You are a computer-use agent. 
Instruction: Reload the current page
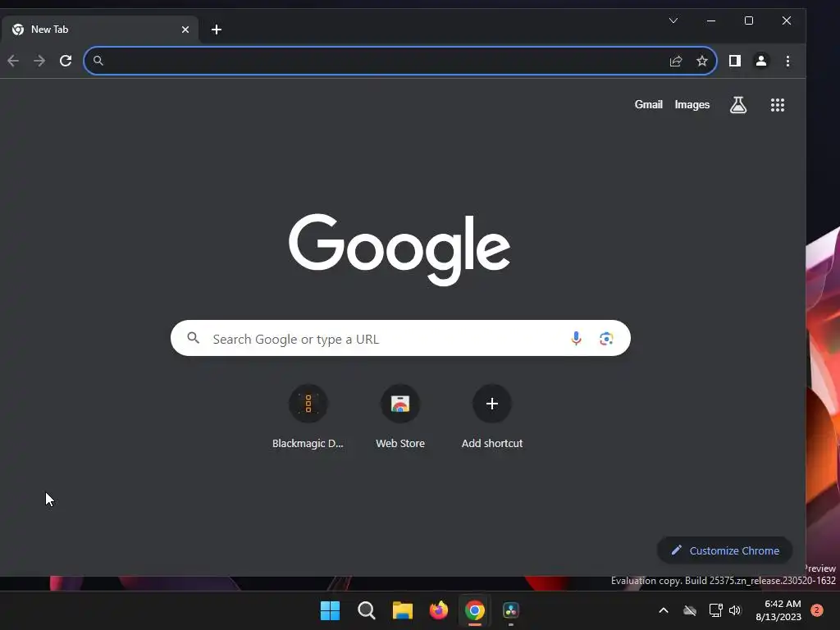(66, 61)
